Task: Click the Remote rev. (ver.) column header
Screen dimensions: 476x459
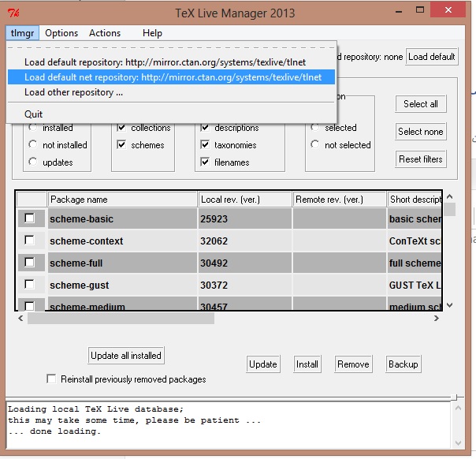Action: click(339, 200)
